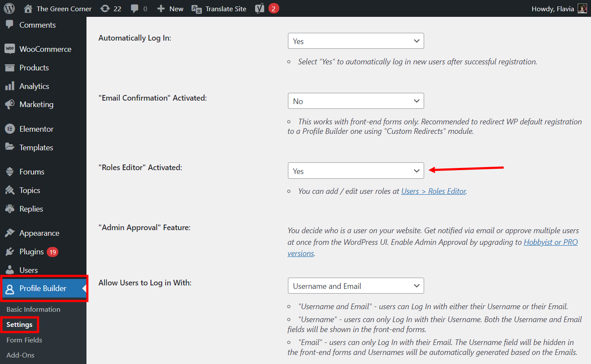Click the WooCommerce sidebar icon
The image size is (591, 364).
tap(10, 49)
